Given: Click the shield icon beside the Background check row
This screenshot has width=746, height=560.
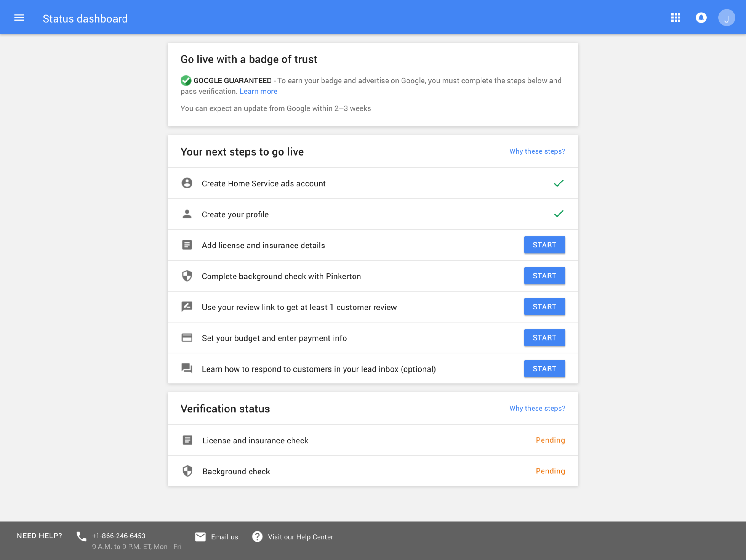Looking at the screenshot, I should click(187, 471).
